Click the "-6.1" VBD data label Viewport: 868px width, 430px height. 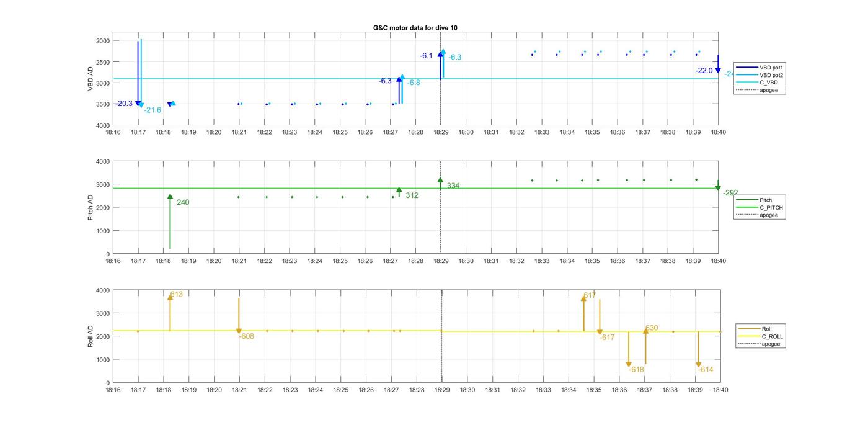[426, 56]
